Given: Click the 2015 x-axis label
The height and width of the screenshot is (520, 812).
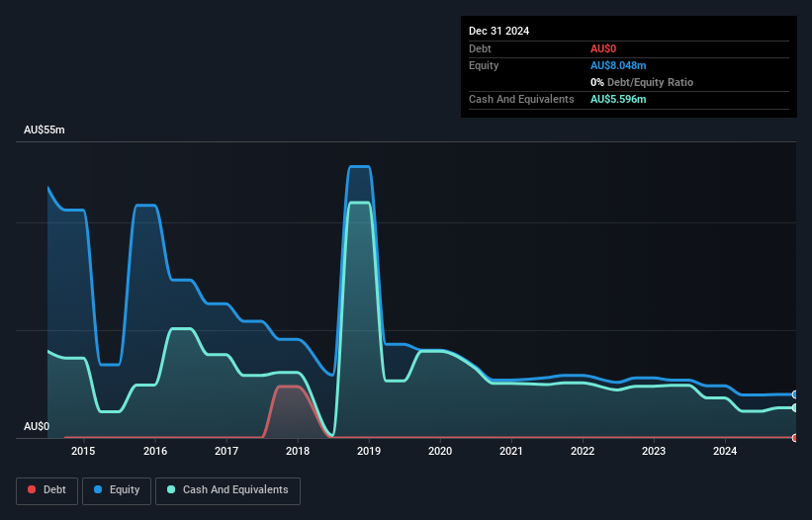Looking at the screenshot, I should coord(83,451).
